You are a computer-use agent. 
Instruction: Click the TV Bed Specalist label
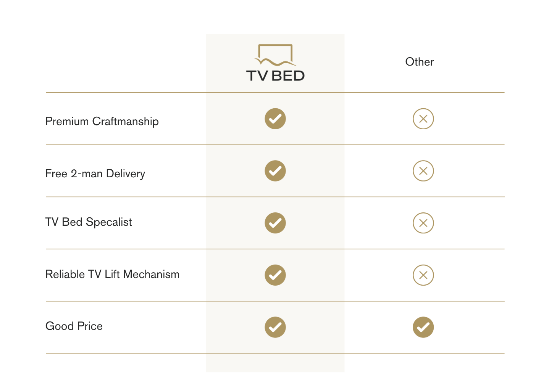(x=89, y=222)
